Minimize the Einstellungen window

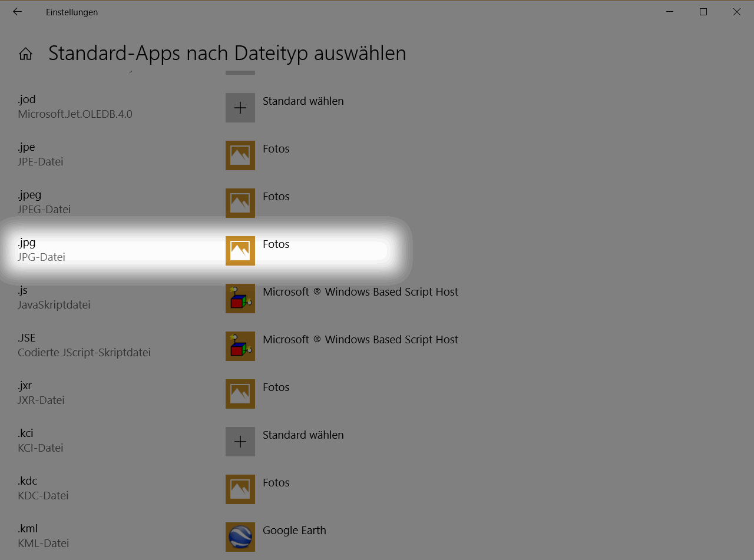pyautogui.click(x=669, y=12)
